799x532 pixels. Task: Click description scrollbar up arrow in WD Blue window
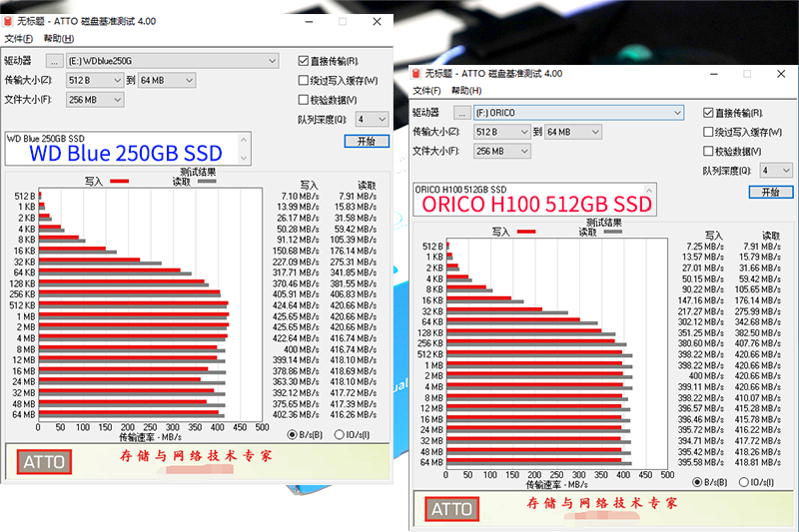click(244, 139)
